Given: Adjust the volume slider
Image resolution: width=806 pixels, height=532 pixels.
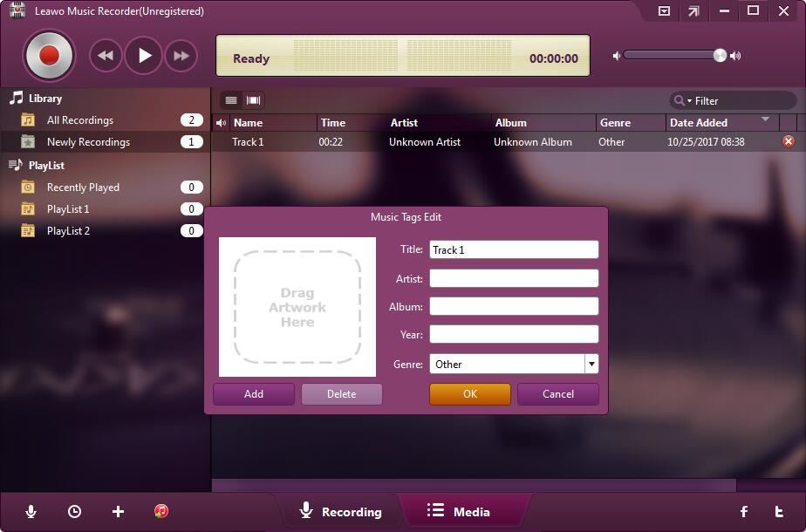Looking at the screenshot, I should coord(718,55).
